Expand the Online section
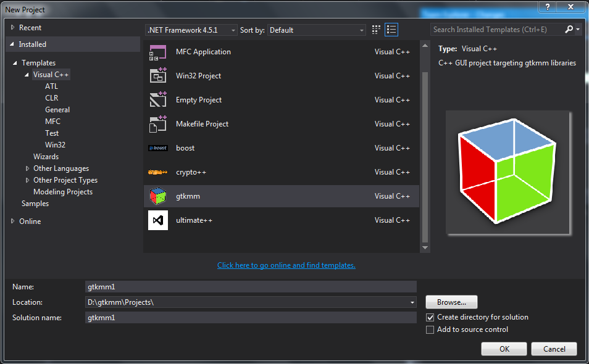This screenshot has height=364, width=589. coord(12,221)
